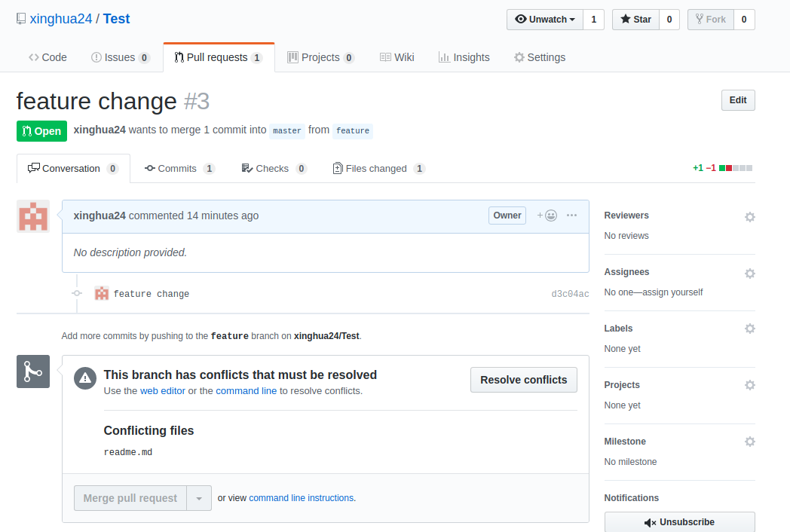Click the diffstat colored blocks
790x532 pixels.
click(x=736, y=168)
